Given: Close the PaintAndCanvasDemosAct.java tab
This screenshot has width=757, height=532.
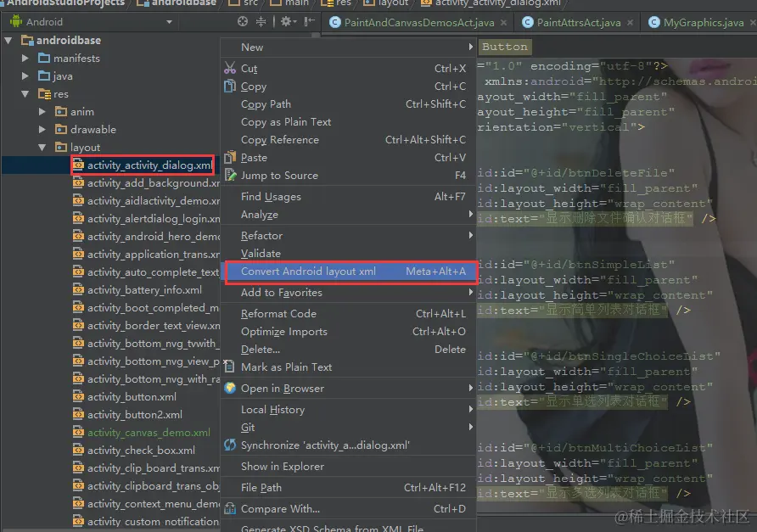Looking at the screenshot, I should [503, 23].
